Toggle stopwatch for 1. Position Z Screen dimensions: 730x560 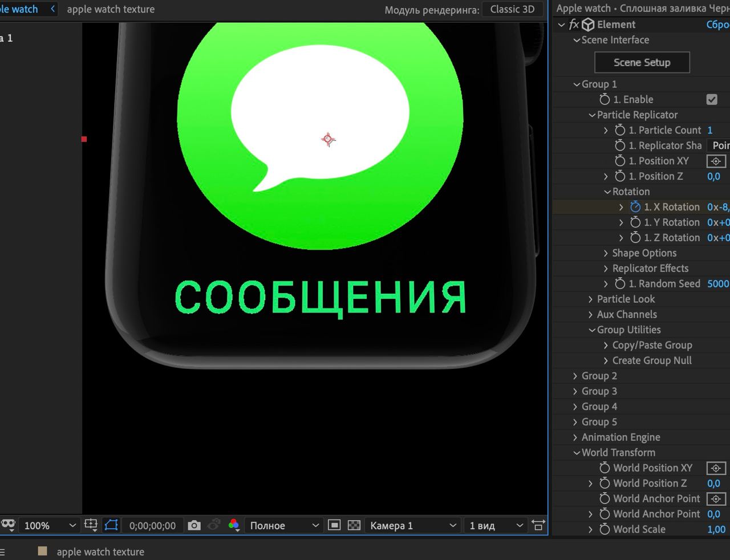click(x=620, y=176)
